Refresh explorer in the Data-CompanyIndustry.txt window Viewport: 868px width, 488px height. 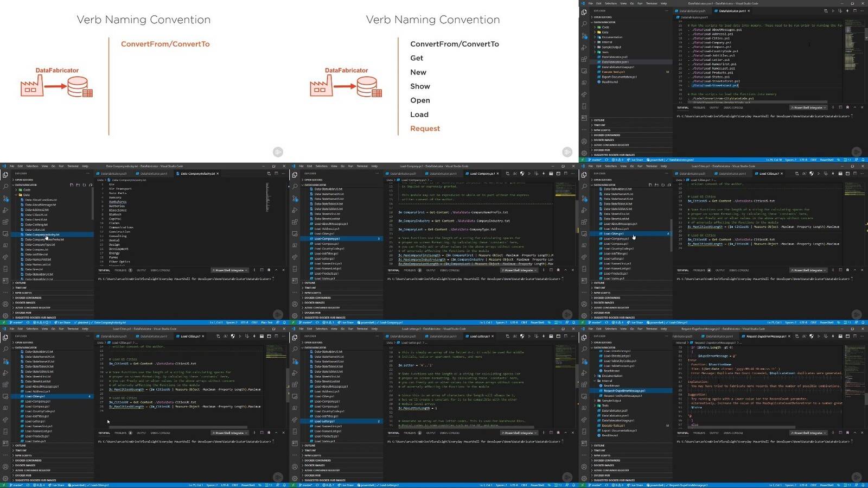[x=84, y=185]
